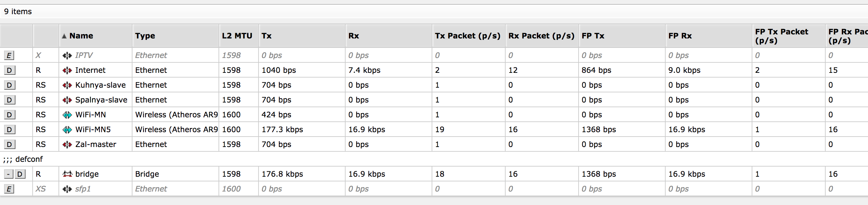Disable the Internet interface using its D button
The width and height of the screenshot is (868, 205).
9,70
